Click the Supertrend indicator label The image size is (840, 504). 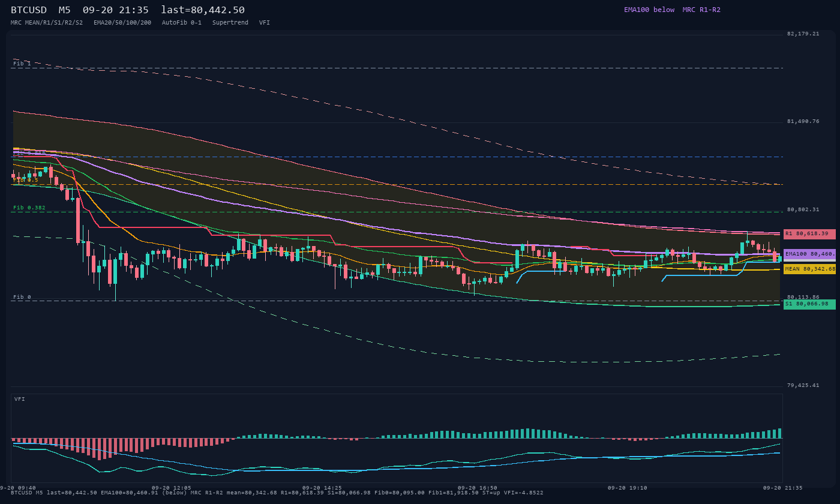pyautogui.click(x=230, y=23)
